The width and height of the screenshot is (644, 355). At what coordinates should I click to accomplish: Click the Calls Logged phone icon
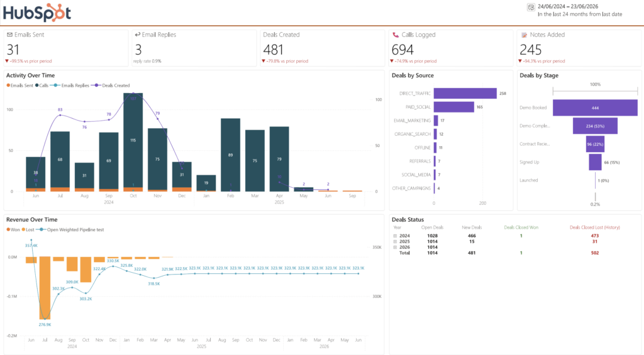pos(396,35)
